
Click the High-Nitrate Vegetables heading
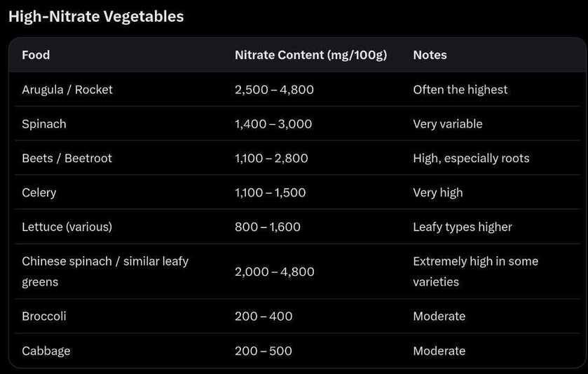tap(96, 17)
